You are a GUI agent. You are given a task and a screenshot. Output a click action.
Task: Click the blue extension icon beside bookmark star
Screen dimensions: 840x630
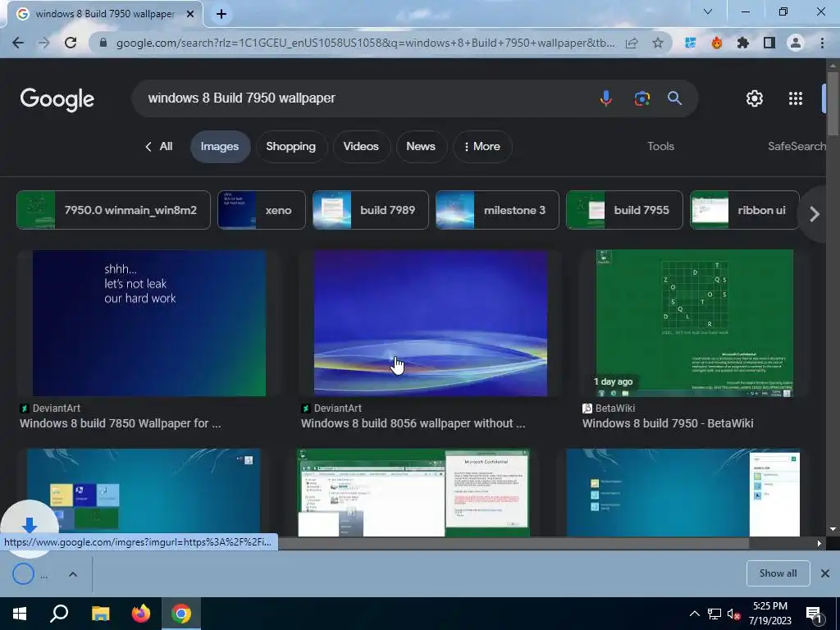coord(690,43)
